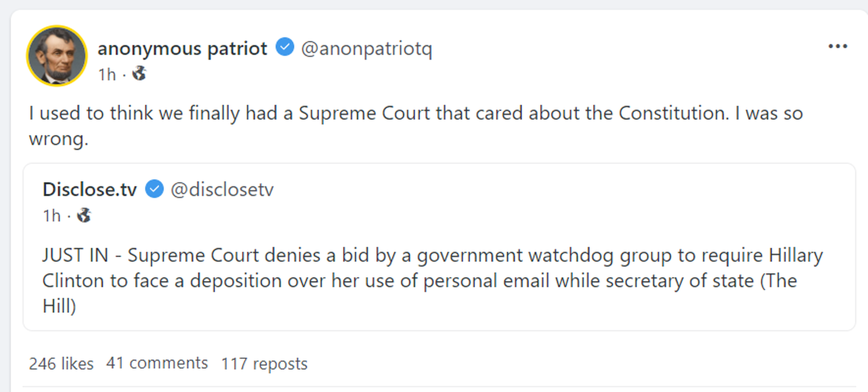
Task: Click anonymous patriot's blue verified badge
Action: (x=285, y=47)
